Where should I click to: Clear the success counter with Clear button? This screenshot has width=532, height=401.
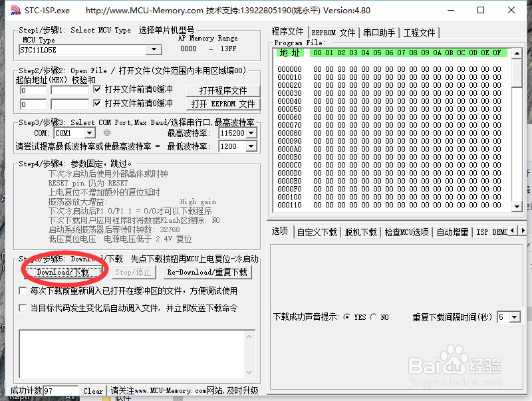click(93, 391)
